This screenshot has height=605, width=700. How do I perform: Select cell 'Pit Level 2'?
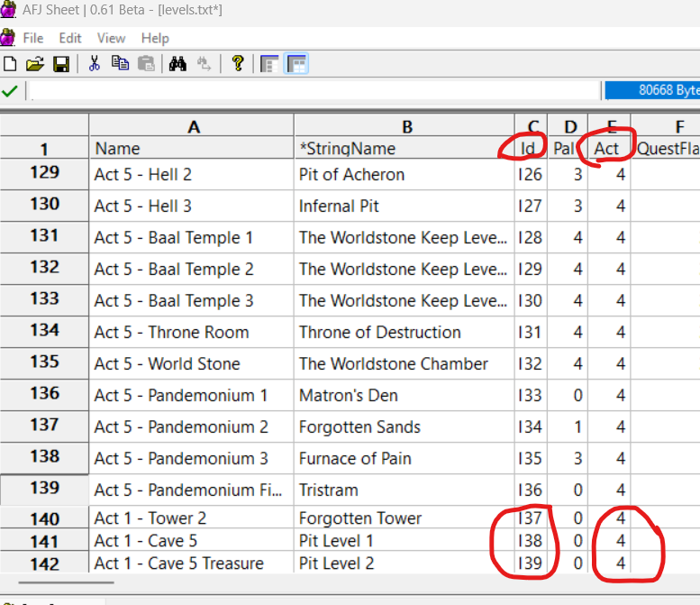point(404,563)
